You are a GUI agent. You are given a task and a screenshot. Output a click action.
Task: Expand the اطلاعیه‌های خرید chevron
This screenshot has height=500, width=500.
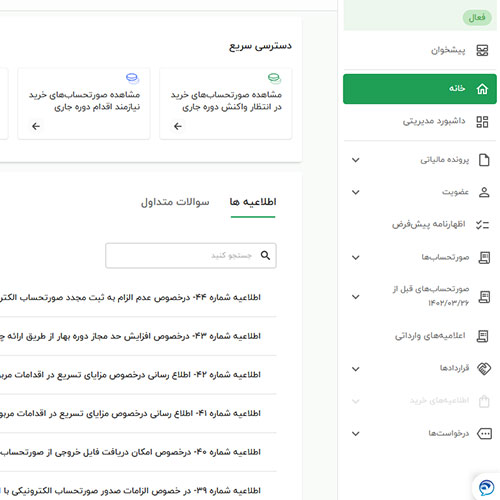356,401
